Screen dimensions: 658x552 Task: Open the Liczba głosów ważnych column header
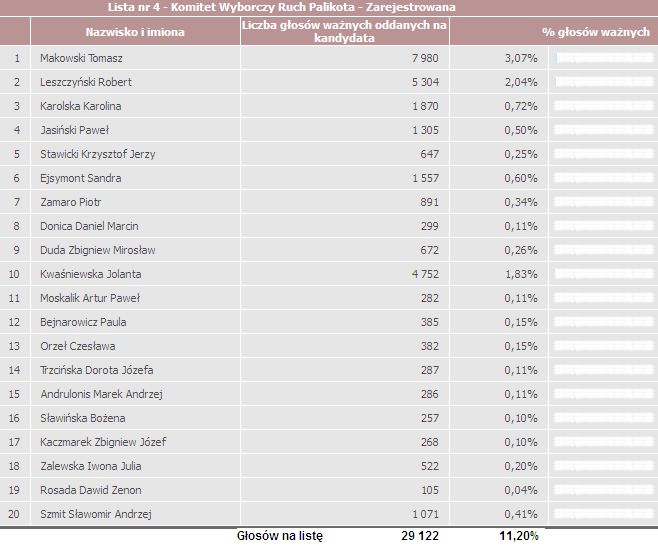click(344, 31)
